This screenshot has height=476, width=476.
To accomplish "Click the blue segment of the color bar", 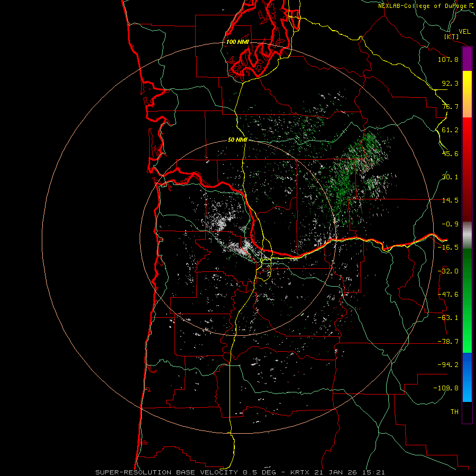I will click(x=467, y=377).
